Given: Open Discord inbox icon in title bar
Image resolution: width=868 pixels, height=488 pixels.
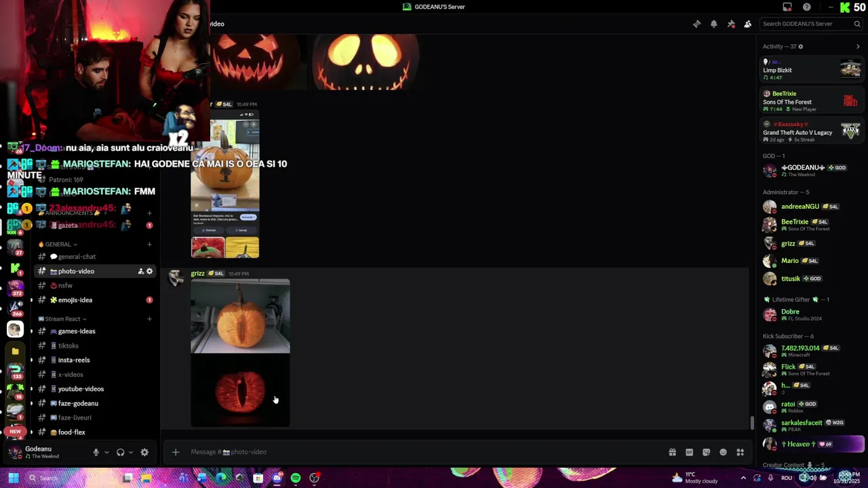Looking at the screenshot, I should coord(787,7).
